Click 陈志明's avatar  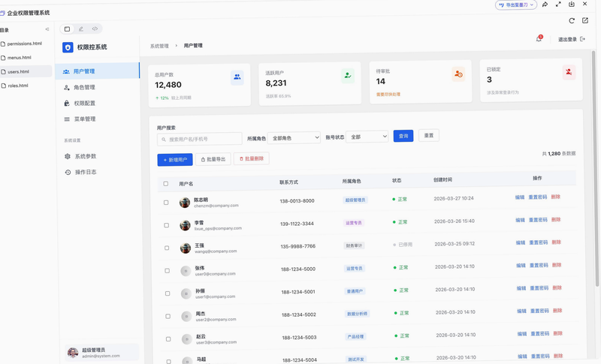185,203
